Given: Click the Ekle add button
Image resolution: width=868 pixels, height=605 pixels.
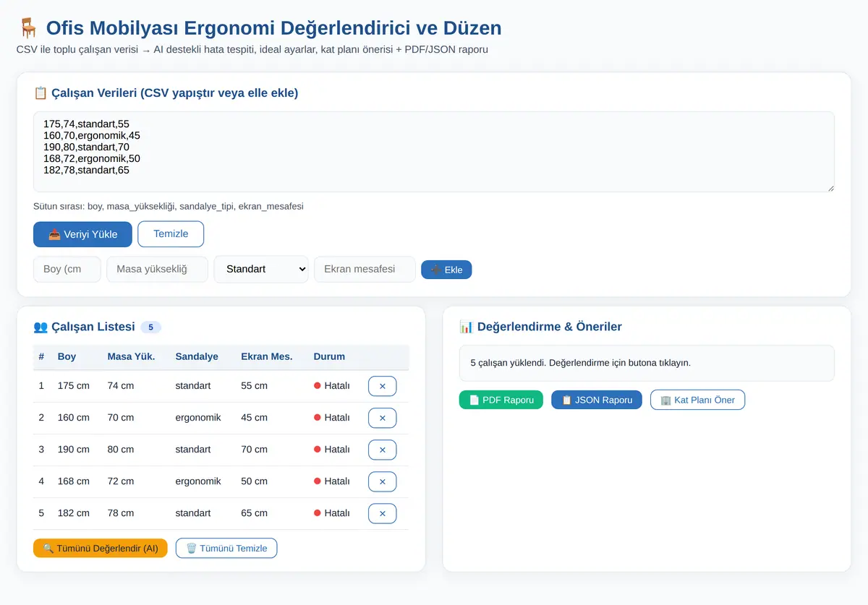Looking at the screenshot, I should click(446, 270).
